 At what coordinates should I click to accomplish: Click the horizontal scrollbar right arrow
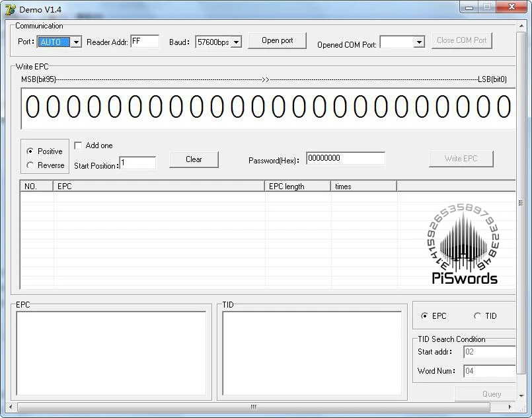click(510, 407)
